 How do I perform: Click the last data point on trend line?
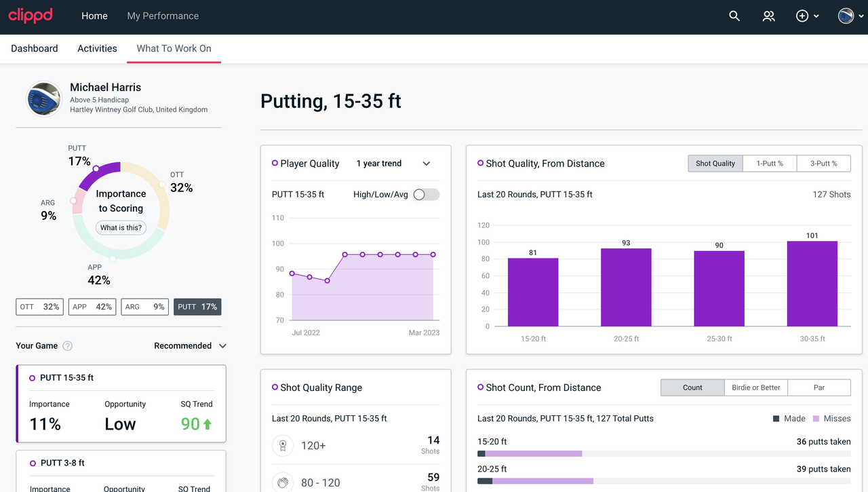pyautogui.click(x=433, y=254)
